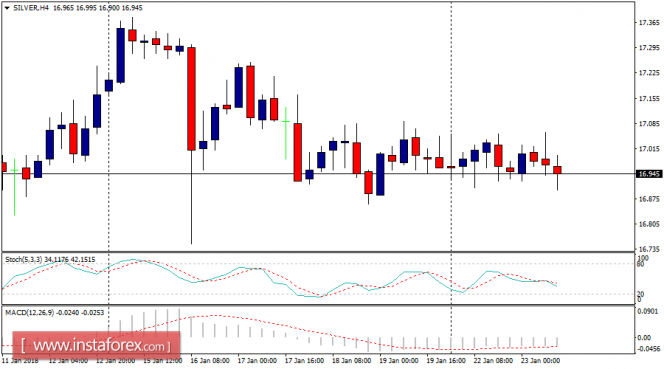Select the 16 Jan 08:00 time label

[x=210, y=361]
